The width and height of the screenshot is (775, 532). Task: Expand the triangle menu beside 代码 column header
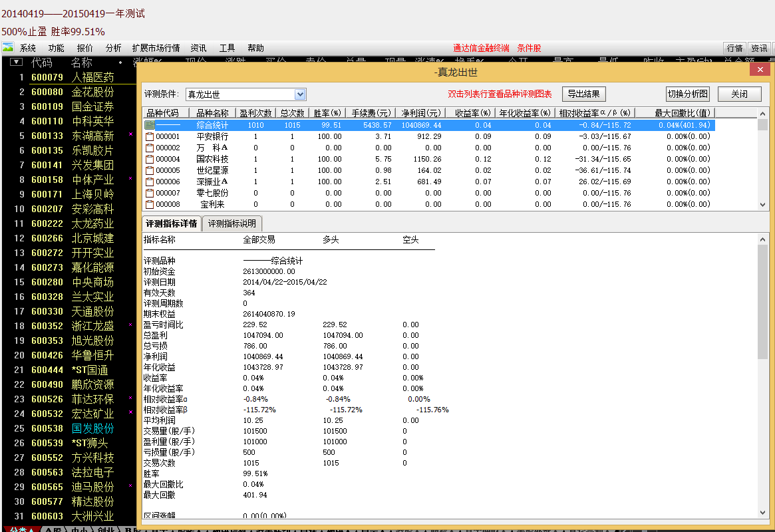click(17, 63)
